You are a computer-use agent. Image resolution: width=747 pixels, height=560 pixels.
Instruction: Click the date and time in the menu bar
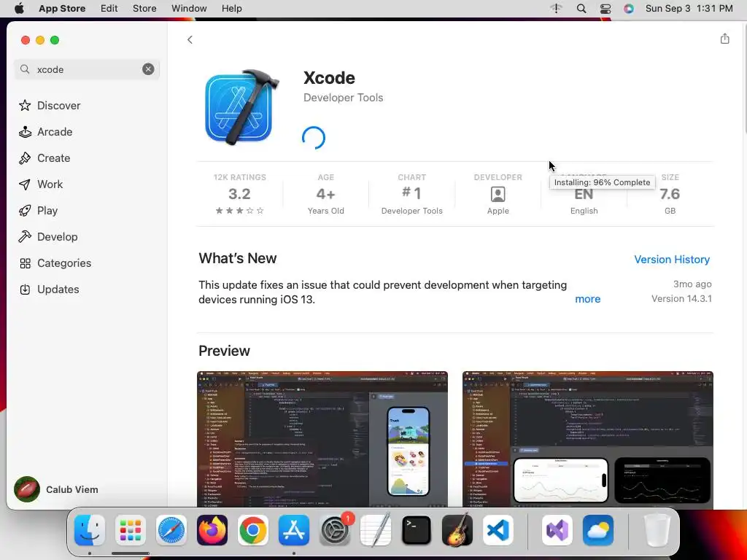(689, 9)
